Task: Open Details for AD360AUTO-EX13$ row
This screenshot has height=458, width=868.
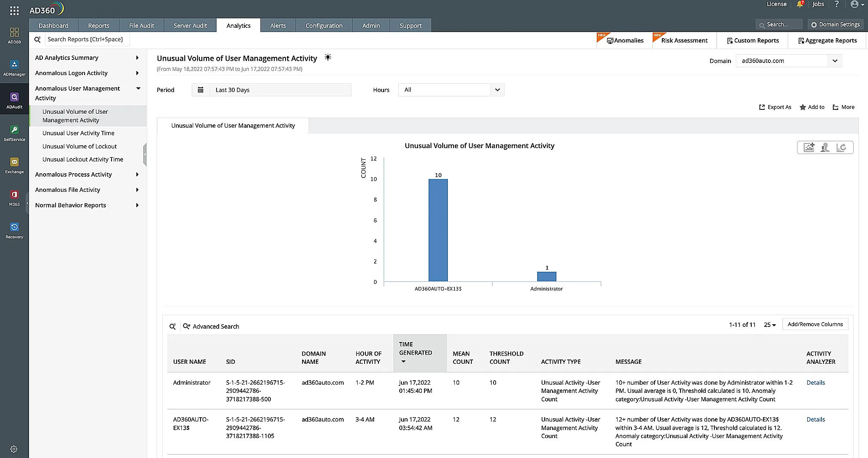Action: point(815,419)
